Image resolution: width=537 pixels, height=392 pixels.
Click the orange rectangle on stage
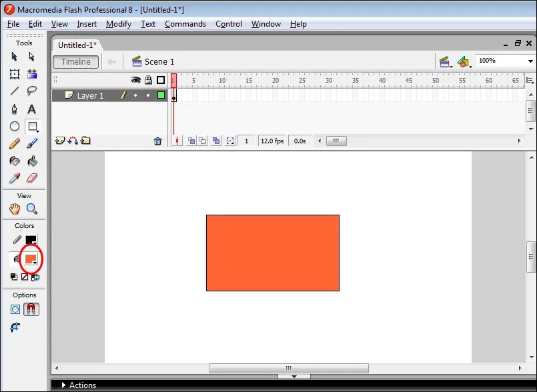coord(273,253)
